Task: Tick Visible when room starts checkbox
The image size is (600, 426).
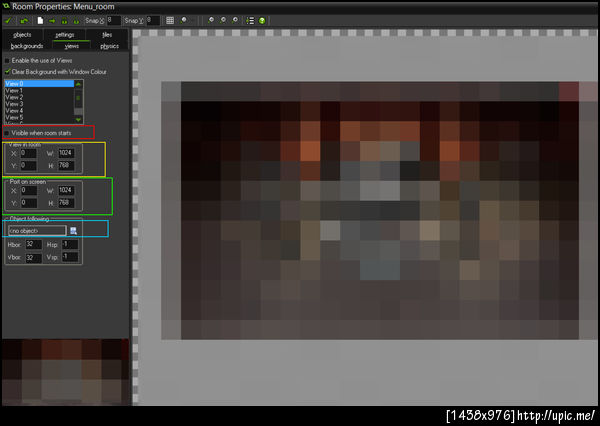Action: (7, 133)
